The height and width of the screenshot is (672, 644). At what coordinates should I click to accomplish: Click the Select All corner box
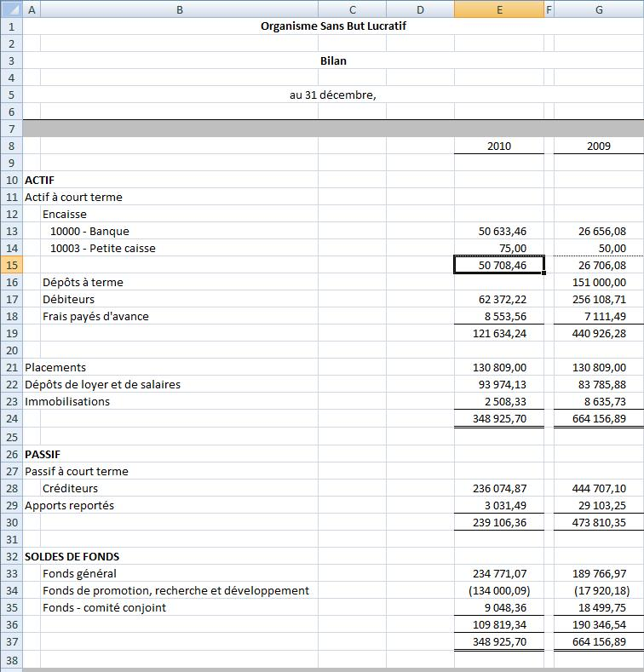11,9
